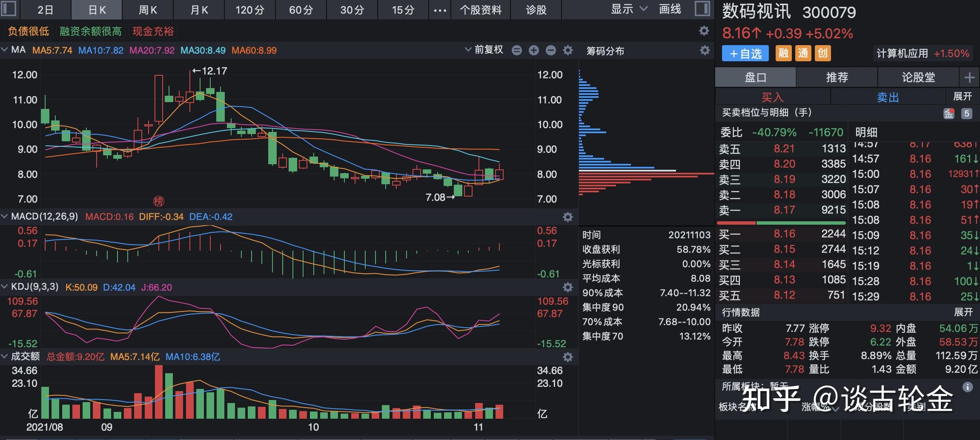The width and height of the screenshot is (980, 440).
Task: Add stock with +自选 button
Action: 745,54
